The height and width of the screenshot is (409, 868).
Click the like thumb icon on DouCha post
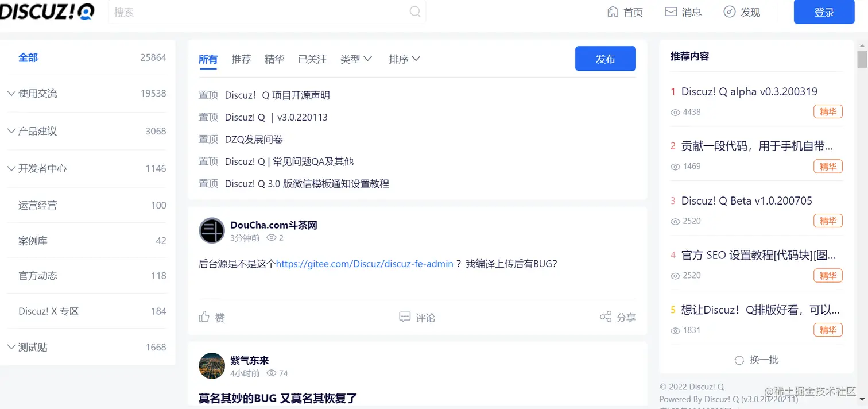coord(204,317)
